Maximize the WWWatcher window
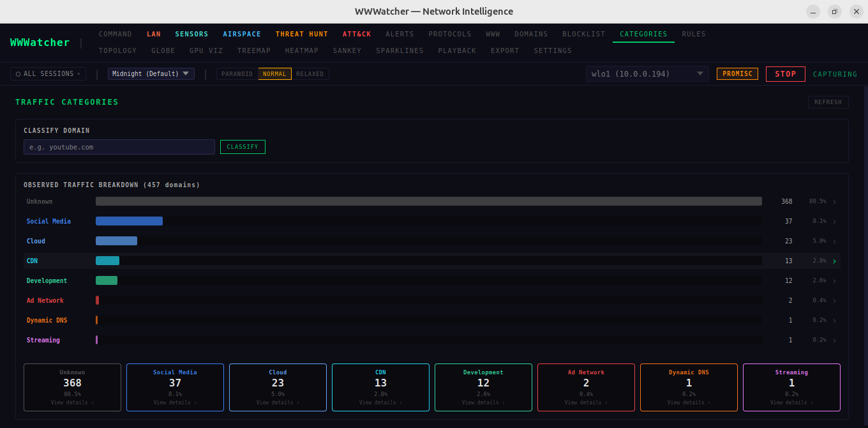868x428 pixels. 834,11
